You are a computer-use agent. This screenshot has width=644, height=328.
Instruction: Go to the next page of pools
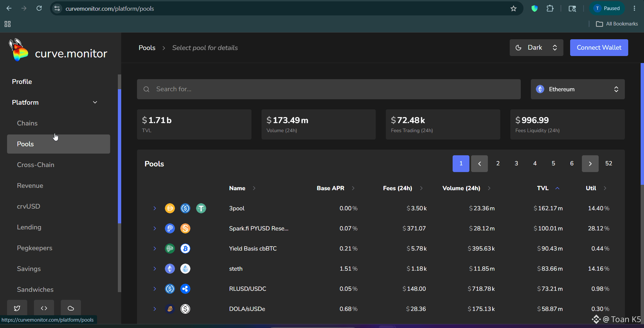[590, 164]
